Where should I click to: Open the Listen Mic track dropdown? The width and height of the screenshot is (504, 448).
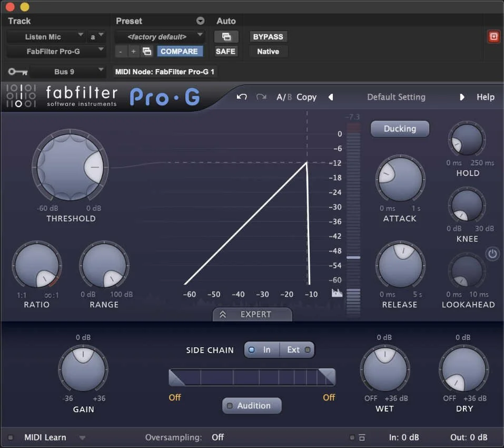45,37
